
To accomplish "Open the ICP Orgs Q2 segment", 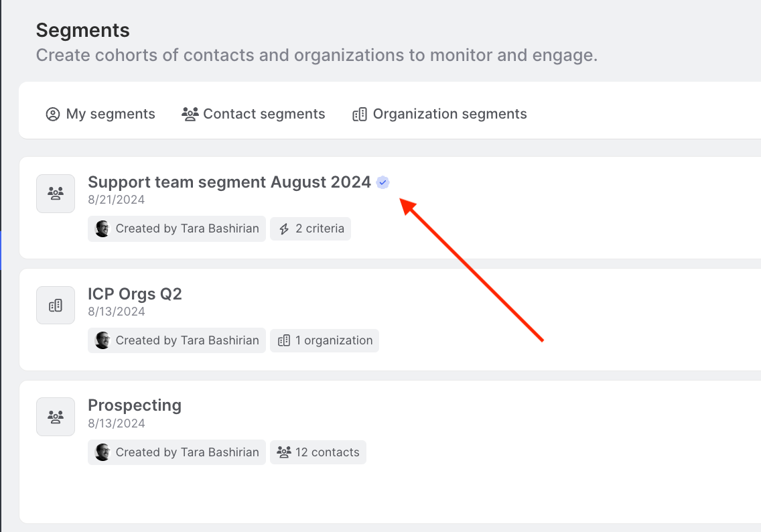I will (x=135, y=294).
